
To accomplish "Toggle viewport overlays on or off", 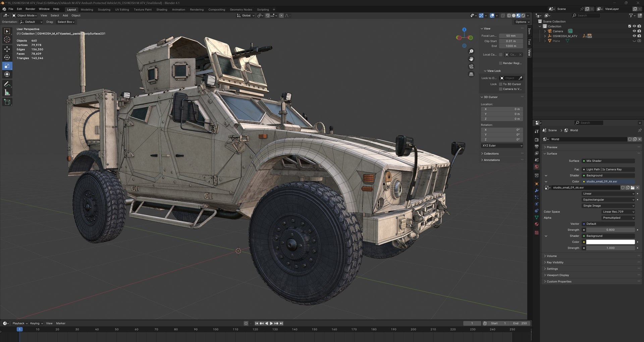I will [492, 15].
